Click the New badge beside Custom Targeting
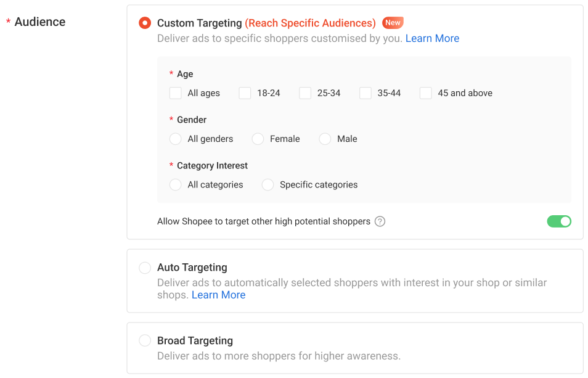The width and height of the screenshot is (588, 378). [x=393, y=23]
